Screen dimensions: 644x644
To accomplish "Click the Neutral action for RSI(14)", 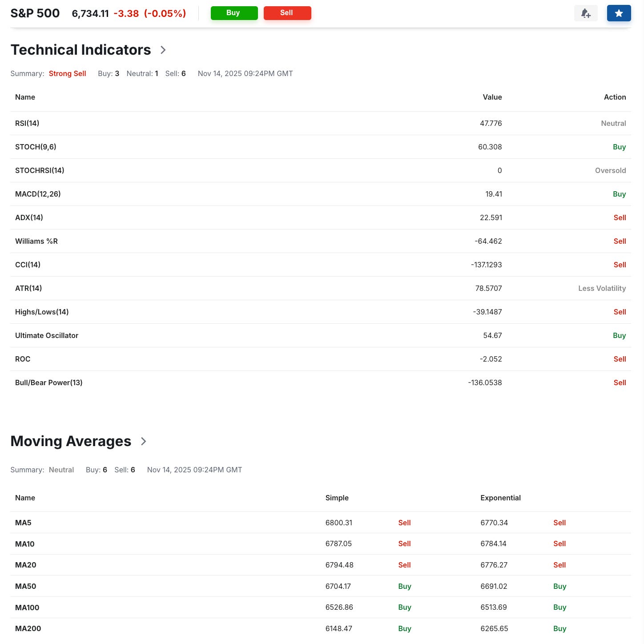I will coord(614,123).
